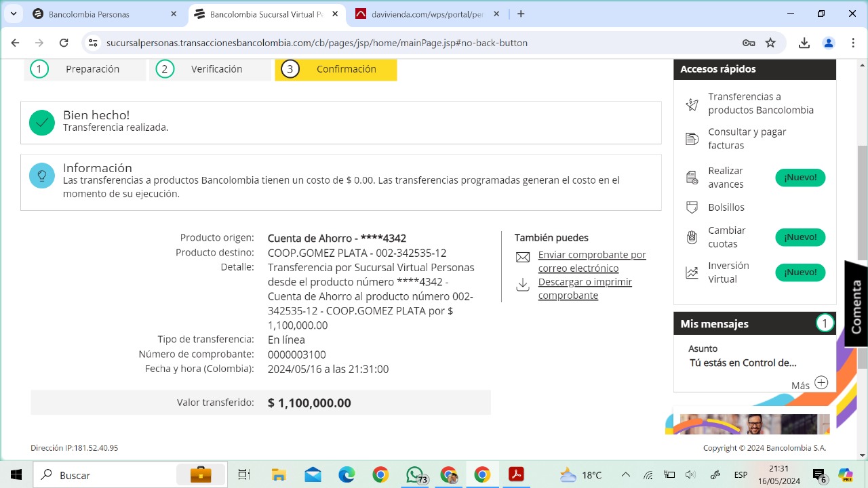The image size is (868, 488).
Task: Open Transferencias a productos Bancolombia shortcut icon
Action: click(x=692, y=104)
